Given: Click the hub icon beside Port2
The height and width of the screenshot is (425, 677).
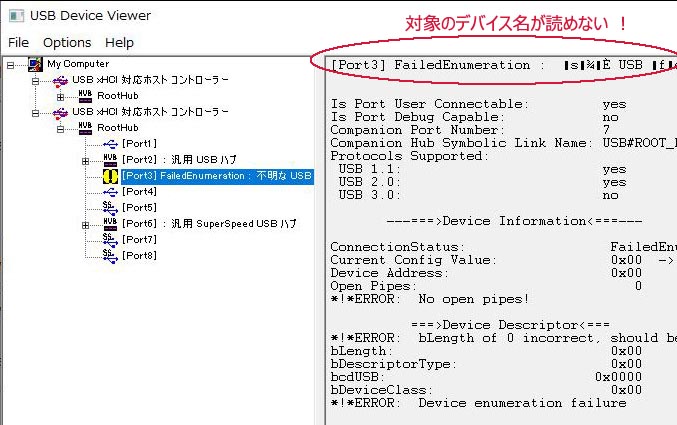Looking at the screenshot, I should (x=110, y=160).
